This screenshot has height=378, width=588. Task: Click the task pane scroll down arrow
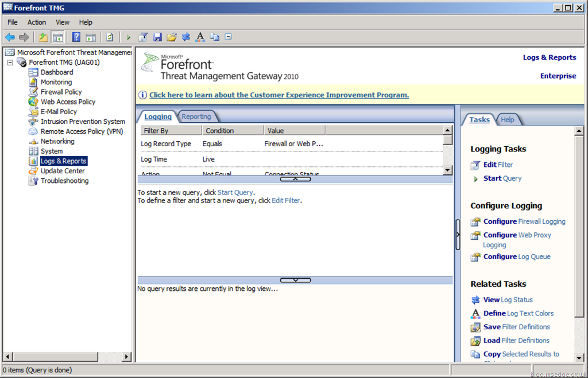[x=579, y=358]
